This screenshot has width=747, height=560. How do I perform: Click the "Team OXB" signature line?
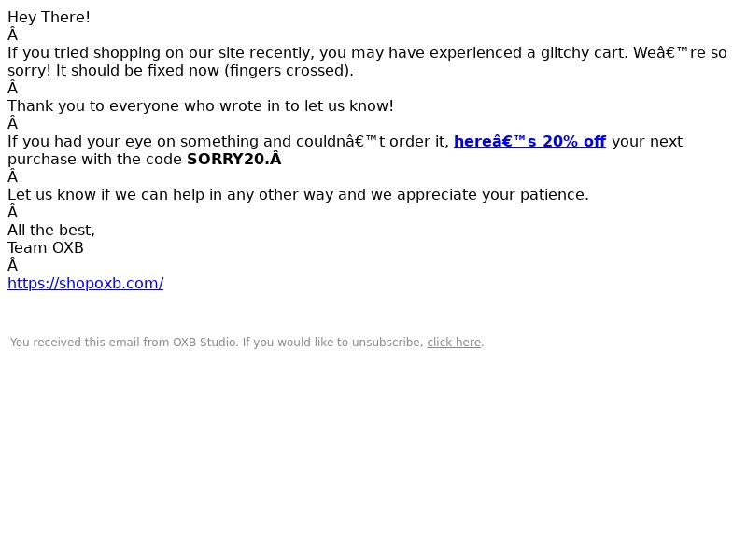(x=45, y=247)
